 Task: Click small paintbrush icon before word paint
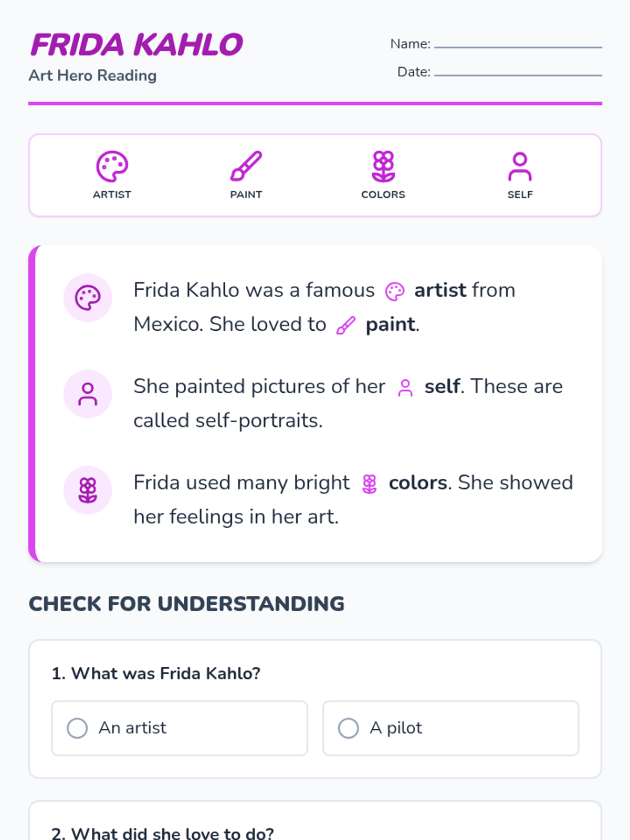coord(346,325)
